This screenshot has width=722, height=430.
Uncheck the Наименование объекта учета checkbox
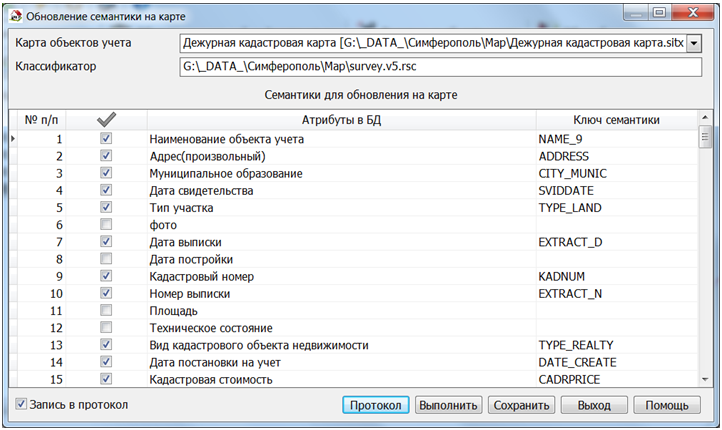(106, 139)
